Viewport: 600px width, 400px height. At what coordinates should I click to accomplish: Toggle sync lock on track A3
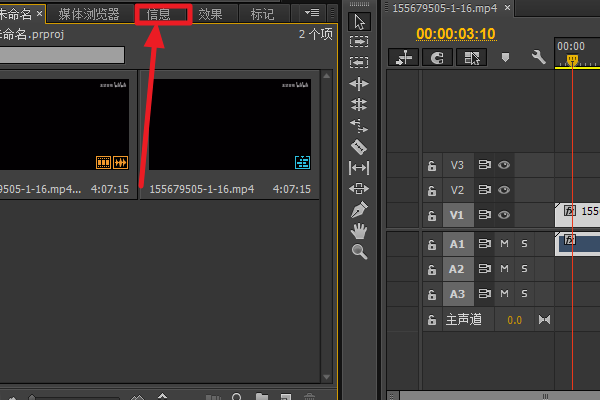484,294
